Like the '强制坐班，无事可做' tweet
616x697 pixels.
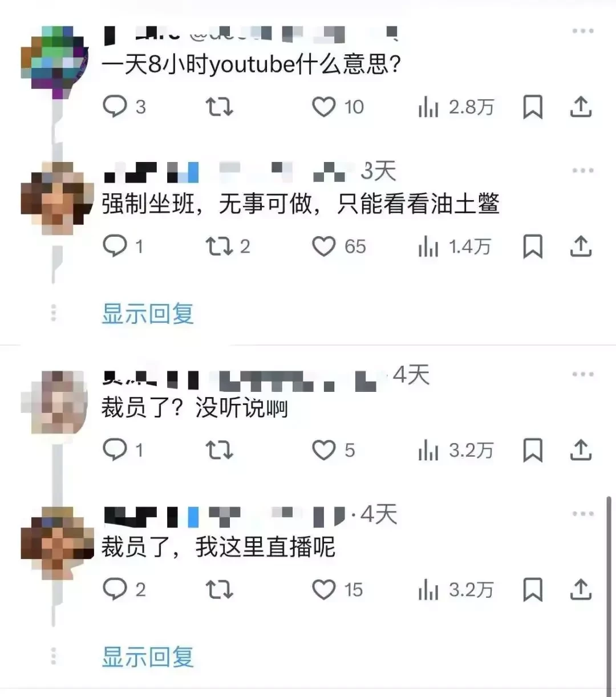pyautogui.click(x=339, y=246)
